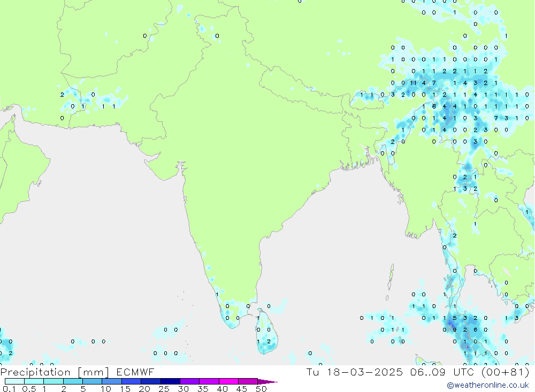Click the ECMWF model name label
535x392 pixels.
(135, 372)
